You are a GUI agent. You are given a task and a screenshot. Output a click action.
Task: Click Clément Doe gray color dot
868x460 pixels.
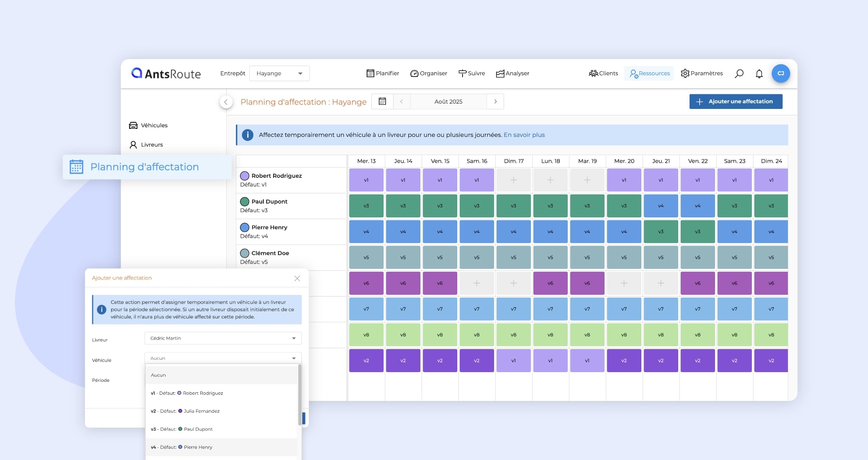[x=244, y=253]
